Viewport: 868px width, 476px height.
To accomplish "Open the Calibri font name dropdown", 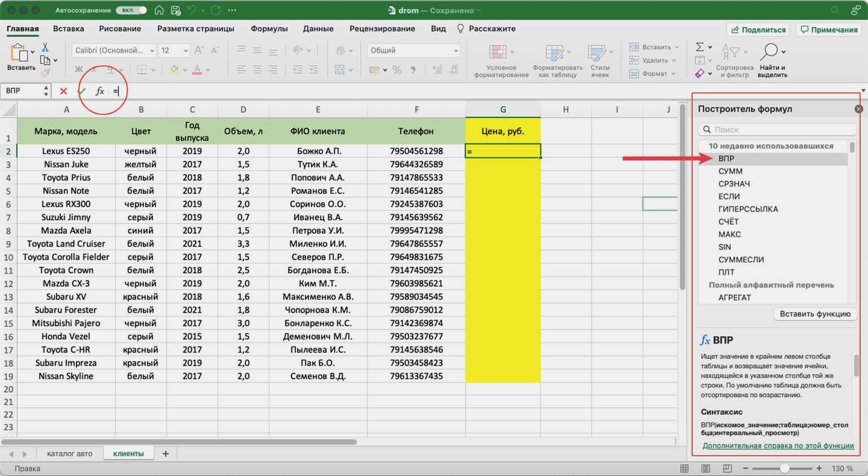I will 114,51.
